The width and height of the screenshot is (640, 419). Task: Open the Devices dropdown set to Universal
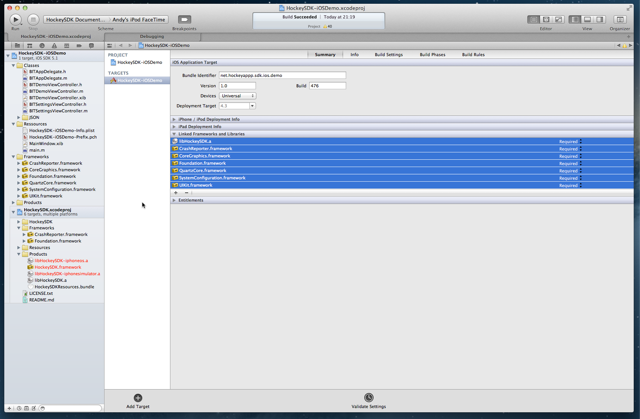[237, 96]
